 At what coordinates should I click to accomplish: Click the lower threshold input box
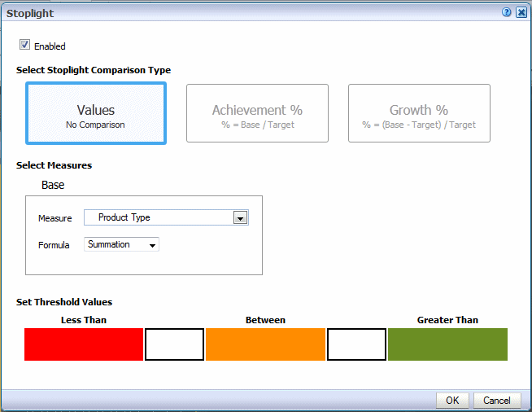(x=174, y=344)
